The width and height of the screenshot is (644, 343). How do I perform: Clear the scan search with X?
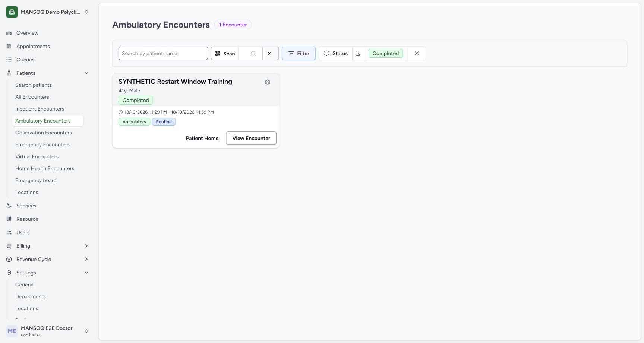click(270, 53)
